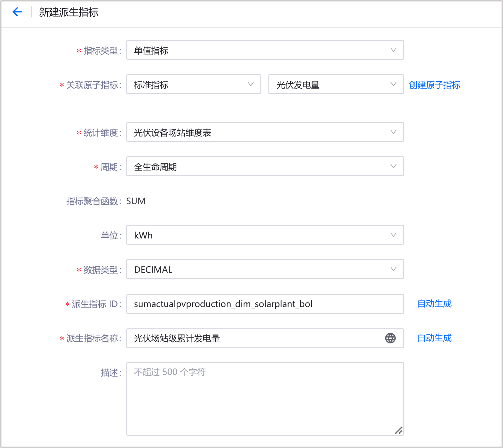
Task: Click the chevron arrow in 单位 field
Action: point(393,235)
